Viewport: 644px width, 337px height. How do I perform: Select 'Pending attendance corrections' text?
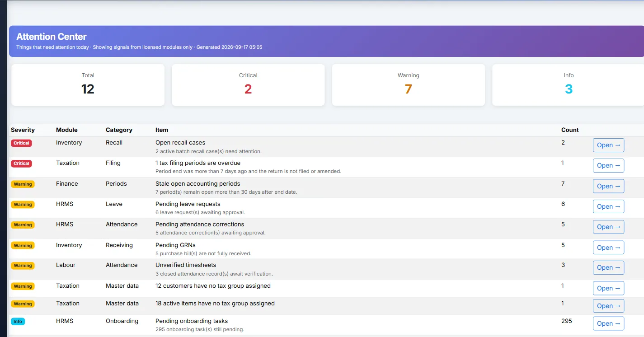[x=200, y=224]
